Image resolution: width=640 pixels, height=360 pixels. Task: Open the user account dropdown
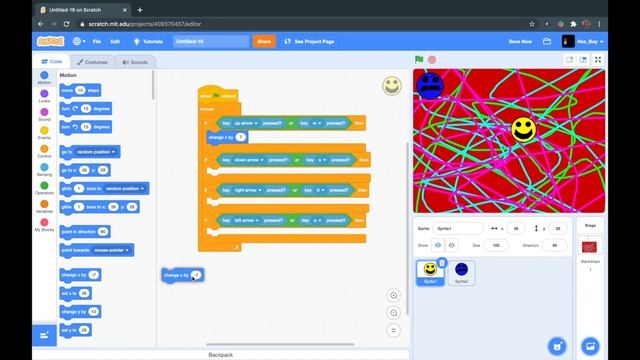[x=583, y=41]
